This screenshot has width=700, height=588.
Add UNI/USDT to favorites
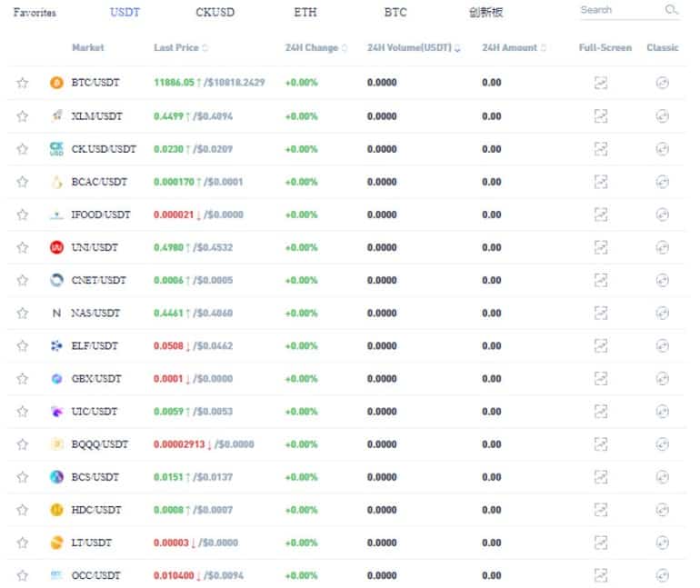[23, 247]
